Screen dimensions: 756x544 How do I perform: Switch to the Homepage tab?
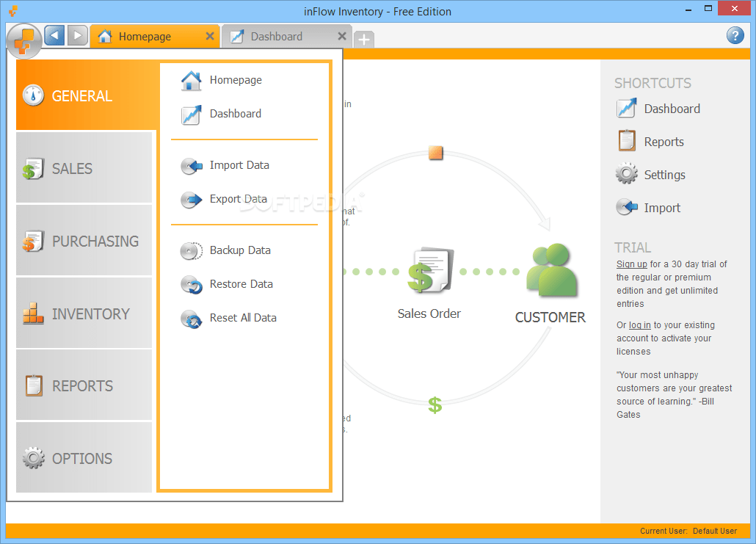[155, 37]
